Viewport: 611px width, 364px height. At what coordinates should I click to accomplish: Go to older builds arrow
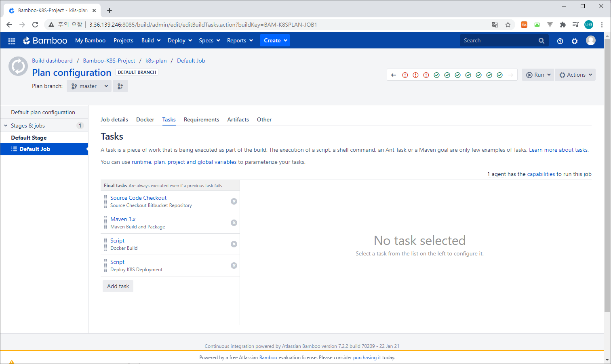(394, 75)
